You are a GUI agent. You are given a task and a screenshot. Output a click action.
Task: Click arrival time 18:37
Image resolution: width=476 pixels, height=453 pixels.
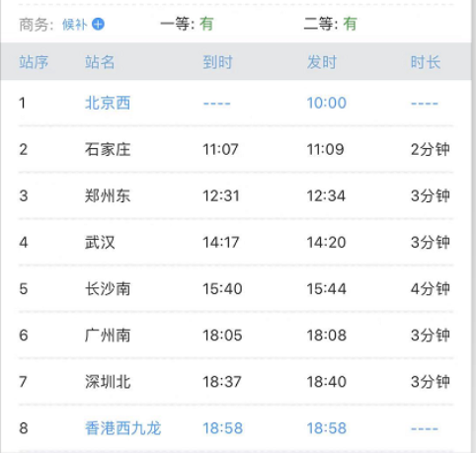222,382
